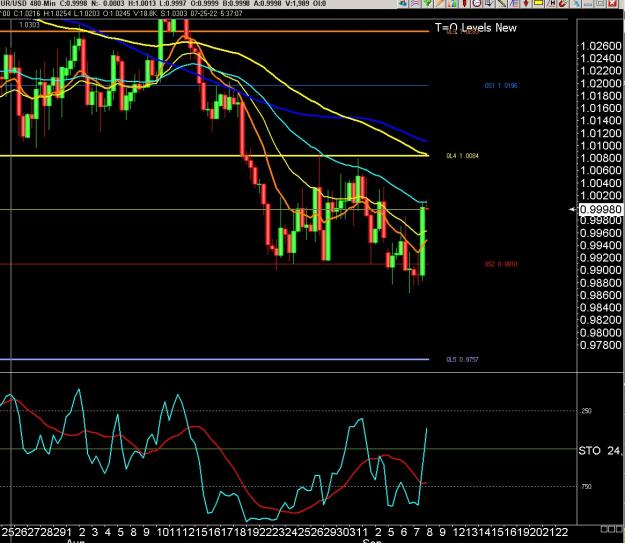Click the 07-25-22 date in header
The height and width of the screenshot is (543, 625).
(204, 14)
